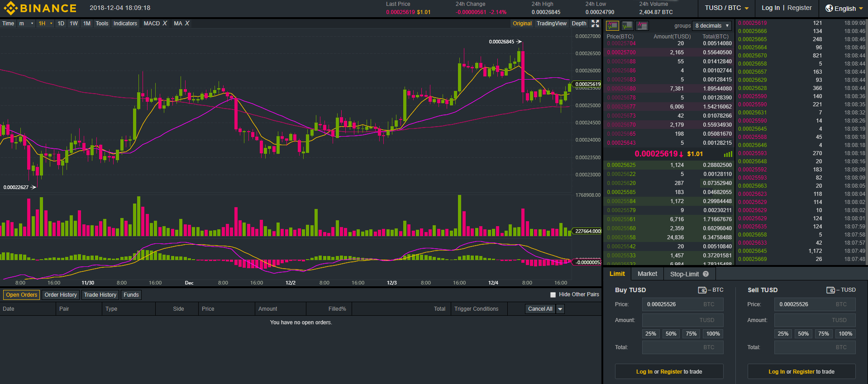Switch to the Market order tab
868x384 pixels.
tap(647, 274)
